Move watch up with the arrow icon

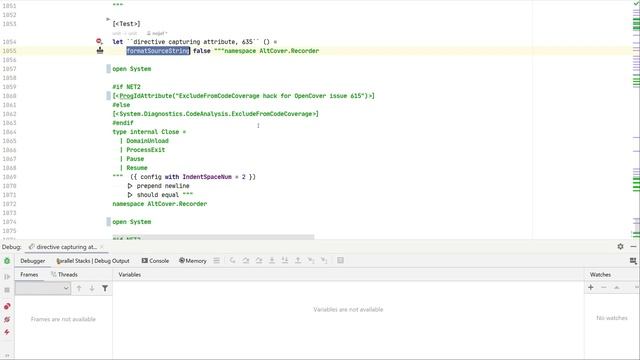tap(617, 288)
